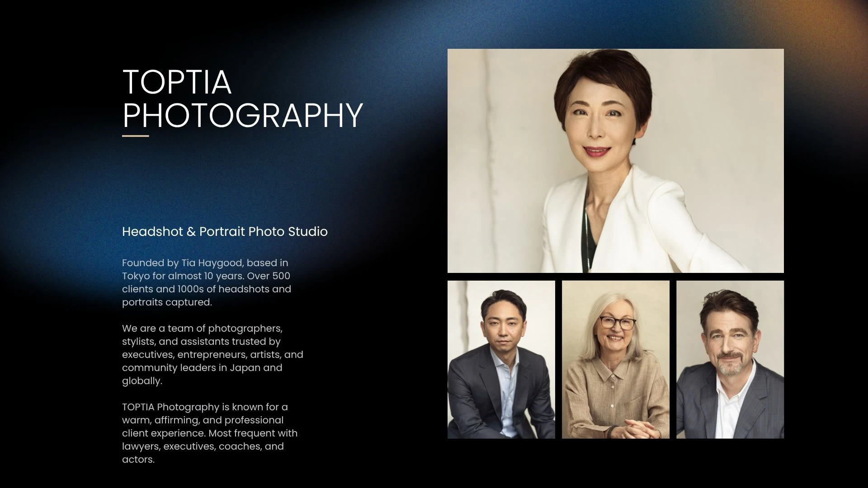Click the word TOPTIA in the title
The width and height of the screenshot is (868, 488).
coord(177,82)
